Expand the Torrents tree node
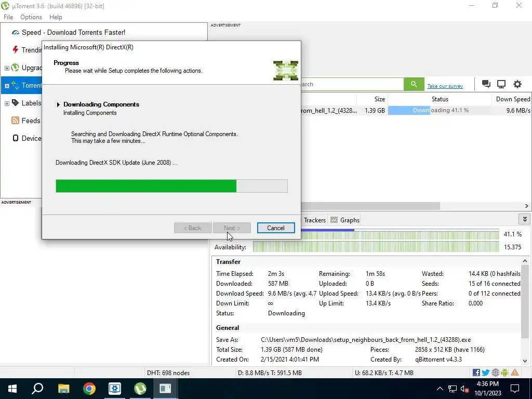The width and height of the screenshot is (532, 399). (x=7, y=86)
